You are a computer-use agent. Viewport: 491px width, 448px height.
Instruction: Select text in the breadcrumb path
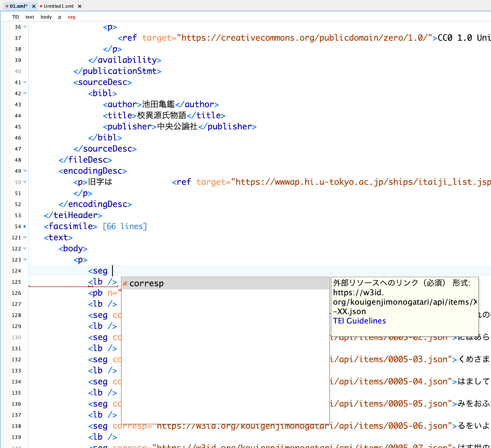coord(30,17)
